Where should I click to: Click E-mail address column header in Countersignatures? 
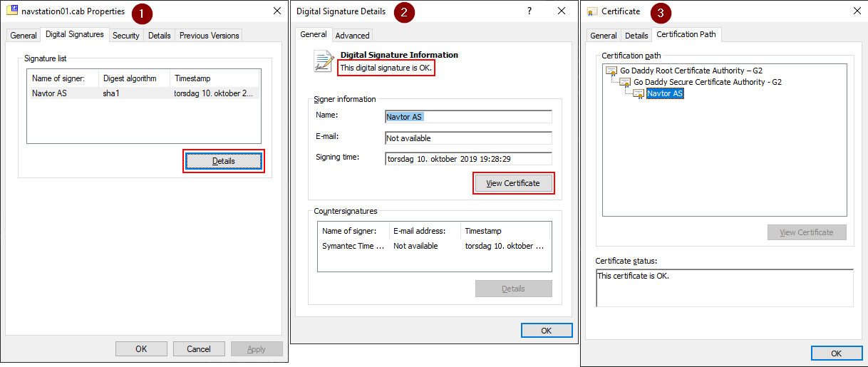pyautogui.click(x=425, y=231)
